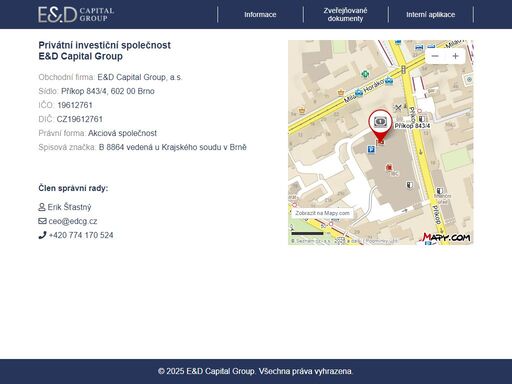Viewport: 512px width, 384px height.
Task: Click the green pharmacy cross map icon
Action: [365, 74]
